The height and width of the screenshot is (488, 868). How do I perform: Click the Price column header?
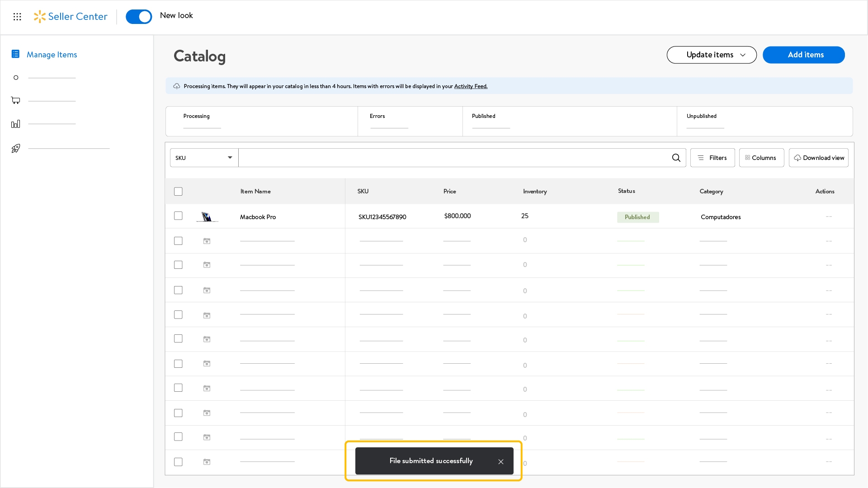[x=450, y=192]
